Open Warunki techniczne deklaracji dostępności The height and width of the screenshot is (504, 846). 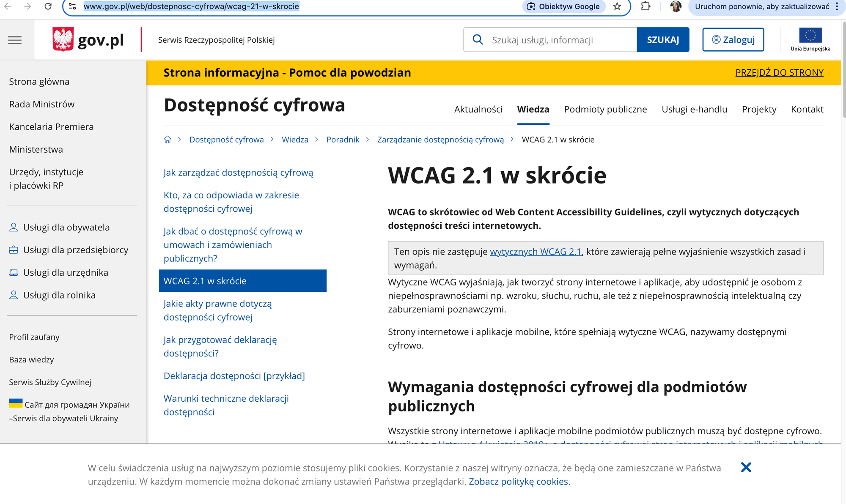click(x=226, y=405)
